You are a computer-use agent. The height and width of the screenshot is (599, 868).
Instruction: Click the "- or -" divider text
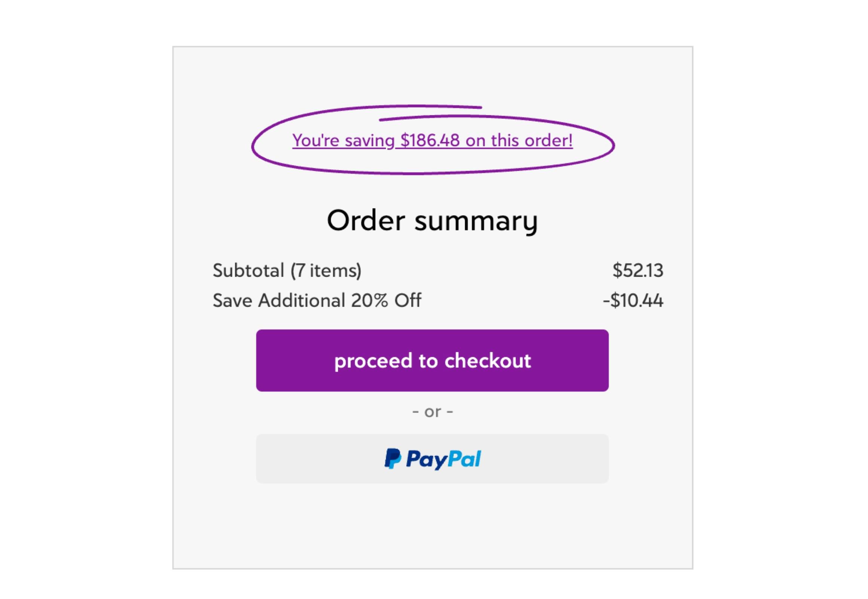432,412
